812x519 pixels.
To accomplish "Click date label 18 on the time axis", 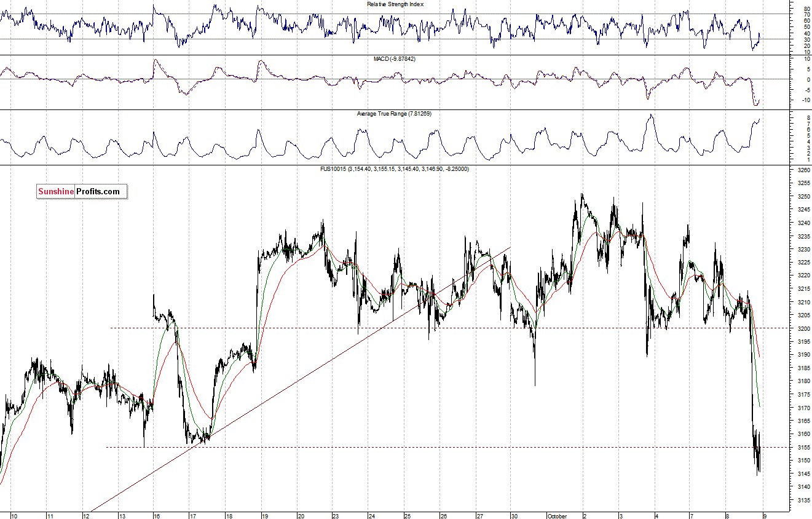I will pyautogui.click(x=229, y=516).
